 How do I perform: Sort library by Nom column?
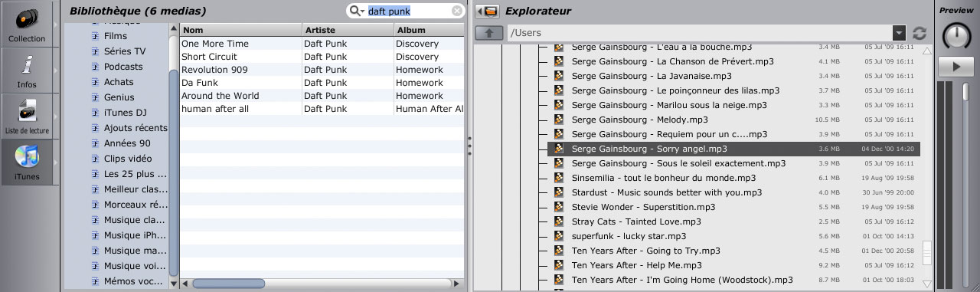(x=240, y=30)
